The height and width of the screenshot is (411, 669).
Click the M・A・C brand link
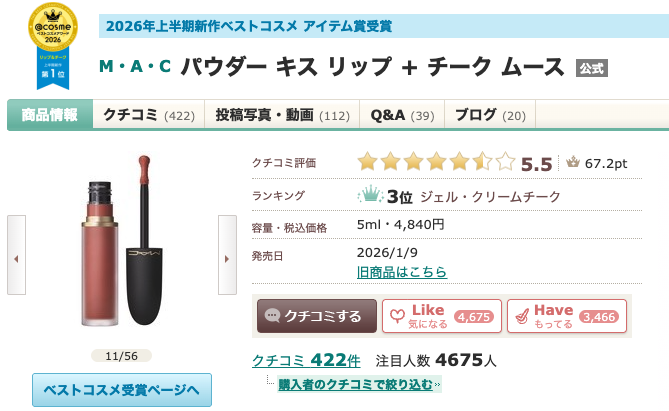(x=135, y=67)
